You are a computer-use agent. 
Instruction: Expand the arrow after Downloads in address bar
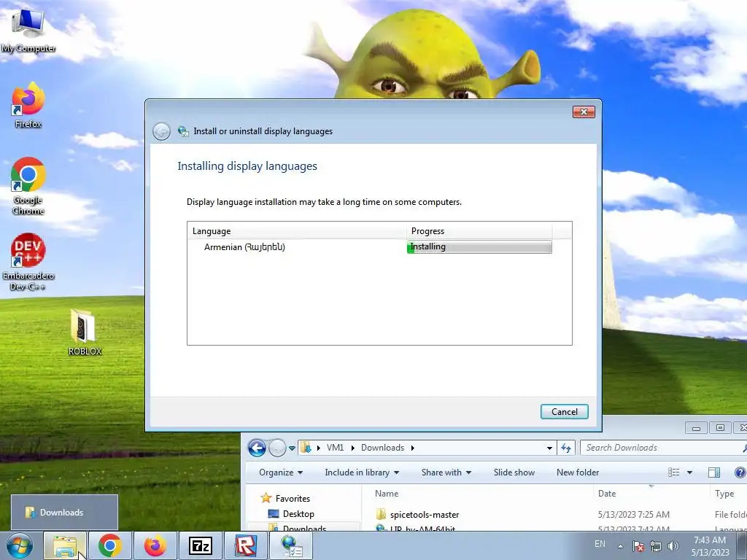point(413,448)
